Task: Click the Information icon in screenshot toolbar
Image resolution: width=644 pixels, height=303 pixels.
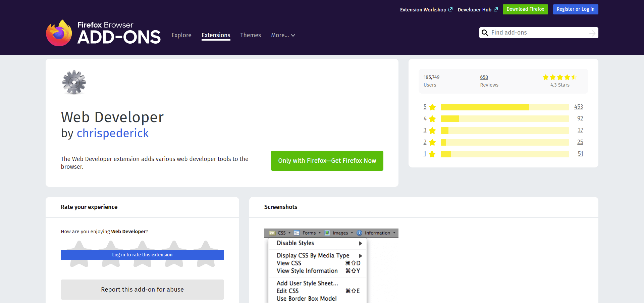Action: [x=359, y=233]
